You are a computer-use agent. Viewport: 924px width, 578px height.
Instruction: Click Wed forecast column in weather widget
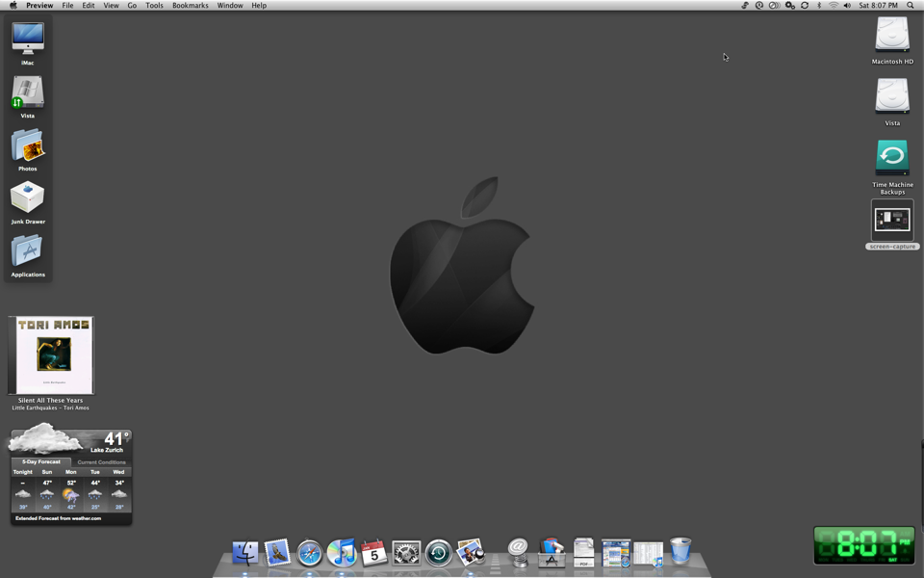tap(119, 489)
